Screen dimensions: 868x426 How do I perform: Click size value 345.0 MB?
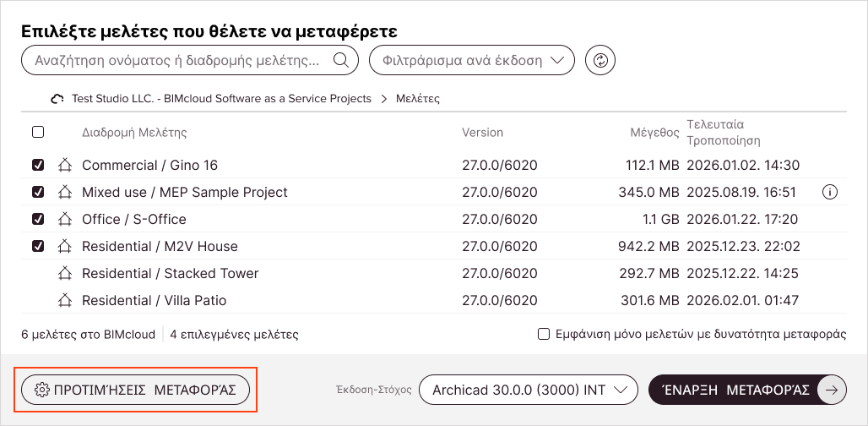click(x=648, y=192)
